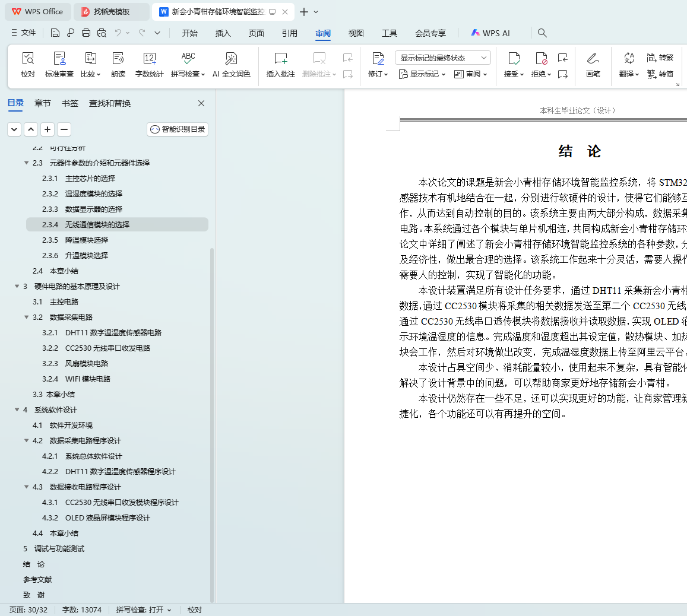Viewport: 687px width, 616px height.
Task: Open 显示标记的最终状态 dropdown
Action: point(442,58)
